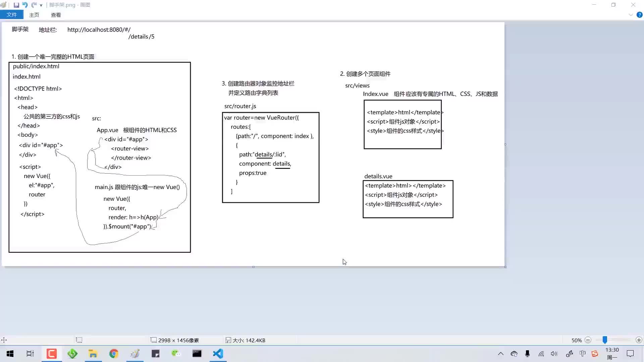Image resolution: width=644 pixels, height=362 pixels.
Task: Open the dark sticky notes app on taskbar
Action: 156,354
